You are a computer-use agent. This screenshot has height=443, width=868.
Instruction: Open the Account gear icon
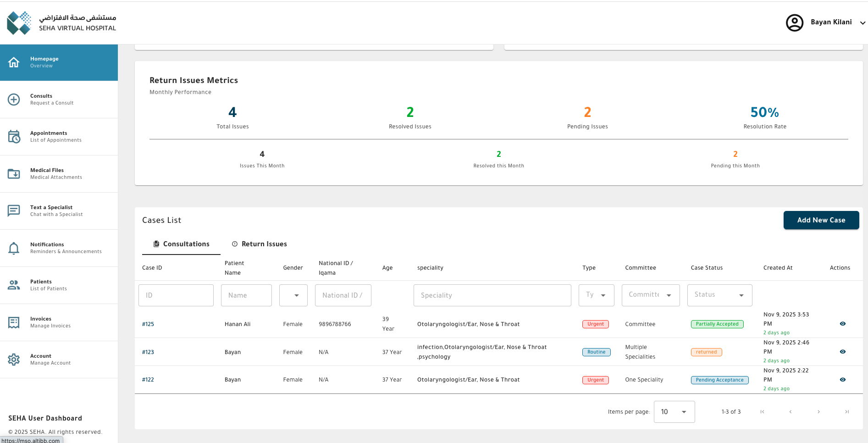click(x=14, y=360)
